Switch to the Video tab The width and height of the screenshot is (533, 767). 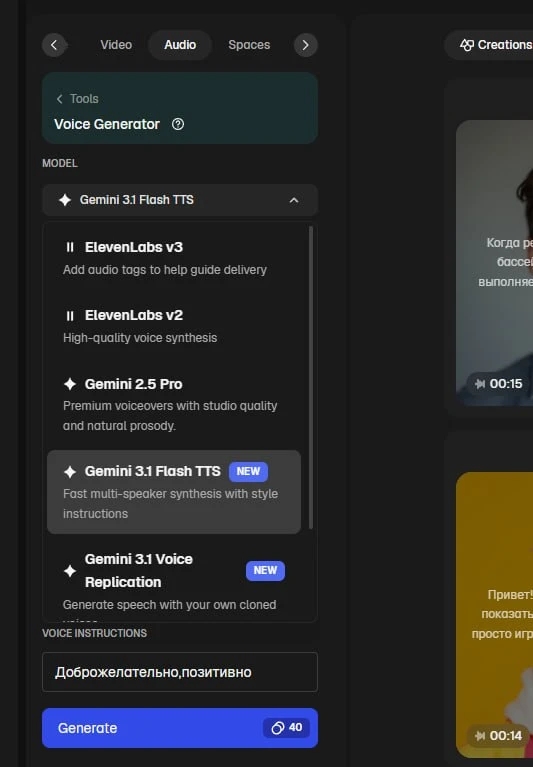[116, 45]
